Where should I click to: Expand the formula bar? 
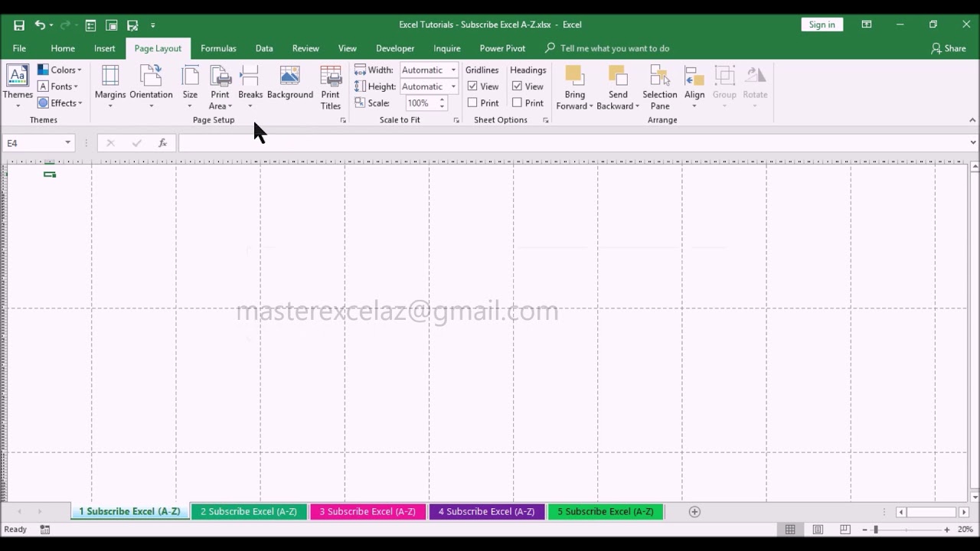(973, 143)
